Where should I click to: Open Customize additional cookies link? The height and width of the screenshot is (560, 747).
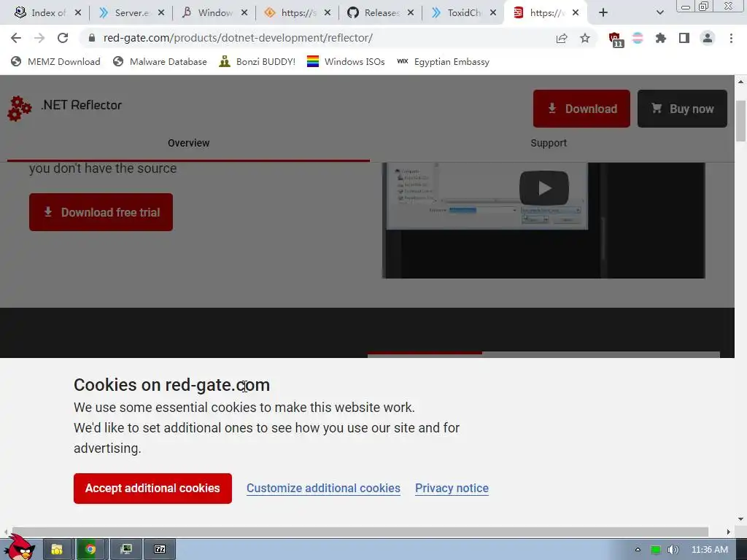click(x=323, y=488)
